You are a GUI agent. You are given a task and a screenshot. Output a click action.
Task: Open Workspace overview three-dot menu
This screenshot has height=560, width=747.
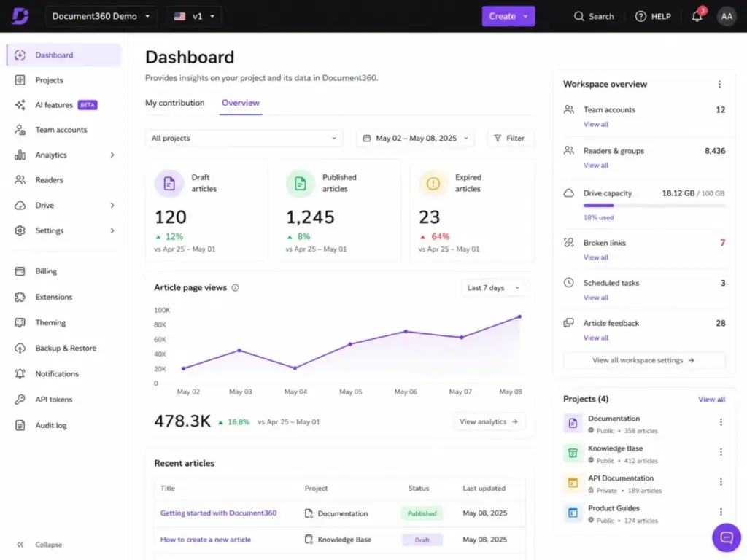pos(719,84)
